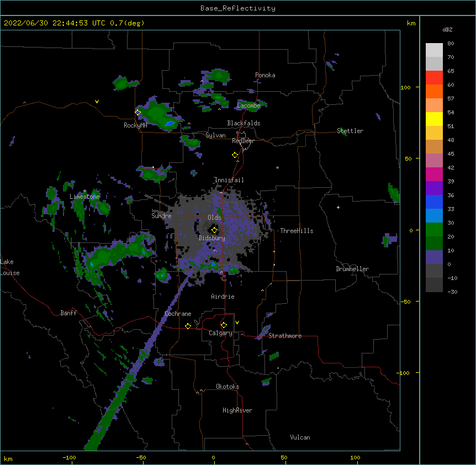Click the Cochrane town label
This screenshot has width=476, height=465.
pos(178,314)
